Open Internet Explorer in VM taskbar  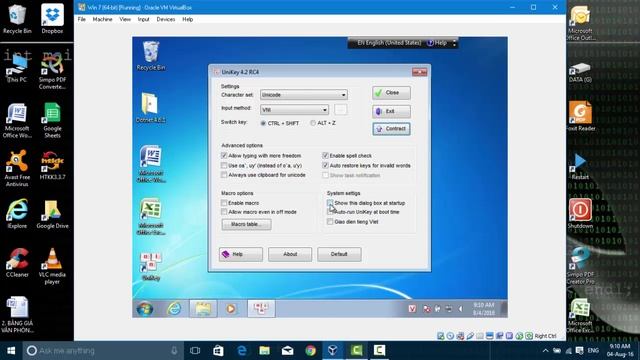pyautogui.click(x=174, y=309)
